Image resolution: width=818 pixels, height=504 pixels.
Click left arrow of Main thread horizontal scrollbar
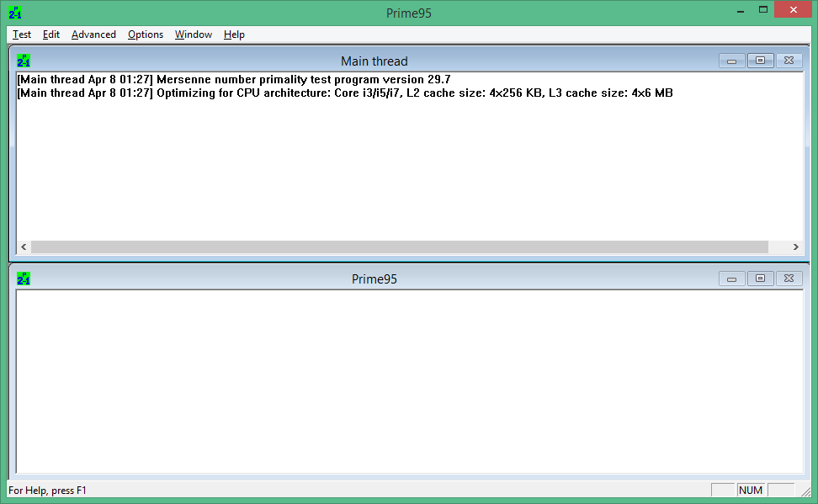click(x=24, y=247)
